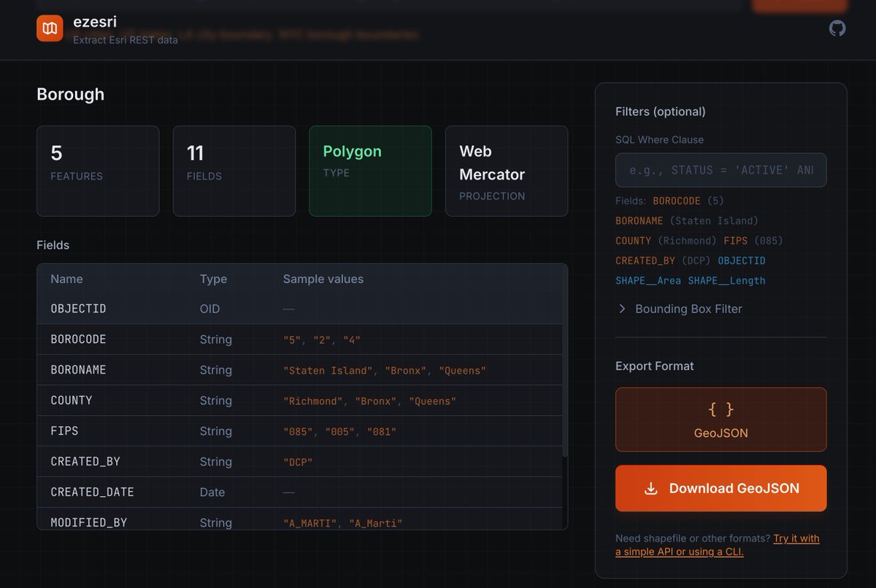Screen dimensions: 876x588
Task: Download the GeoJSON file
Action: 721,488
